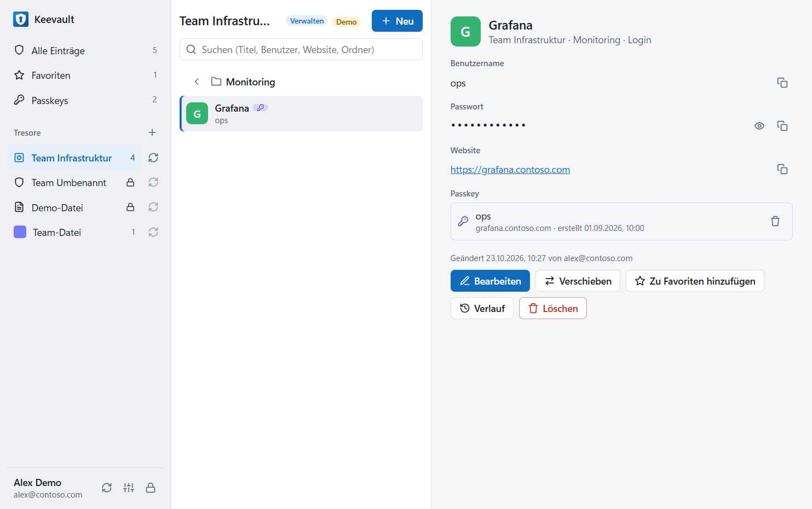Click the Verwalten badge
This screenshot has width=812, height=509.
click(307, 21)
